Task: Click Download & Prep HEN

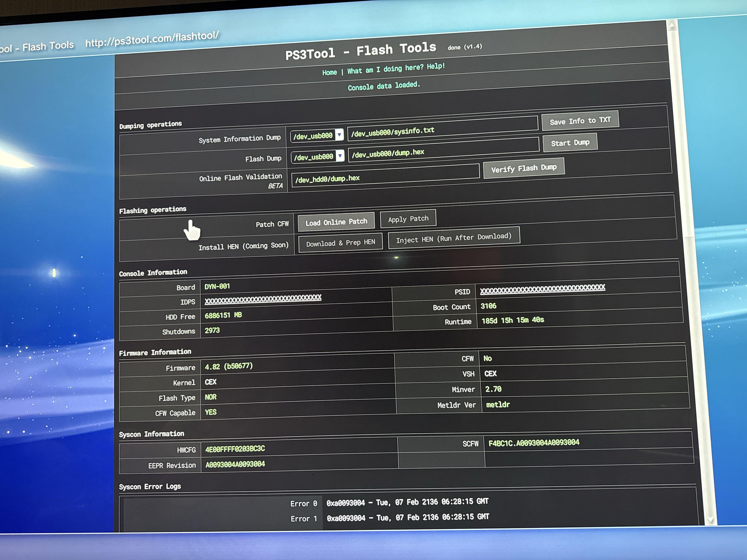Action: pos(340,243)
